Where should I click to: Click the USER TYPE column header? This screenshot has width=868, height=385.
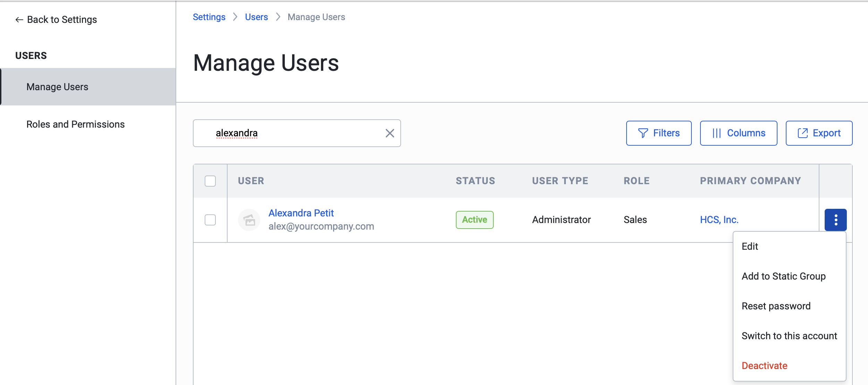click(560, 181)
